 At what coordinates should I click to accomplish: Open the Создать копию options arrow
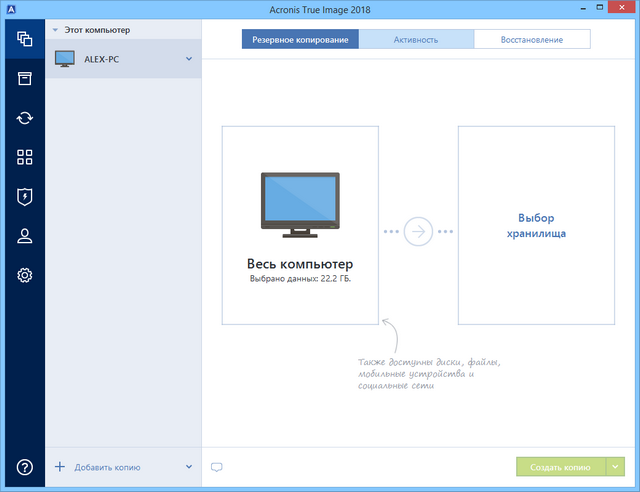pyautogui.click(x=615, y=467)
